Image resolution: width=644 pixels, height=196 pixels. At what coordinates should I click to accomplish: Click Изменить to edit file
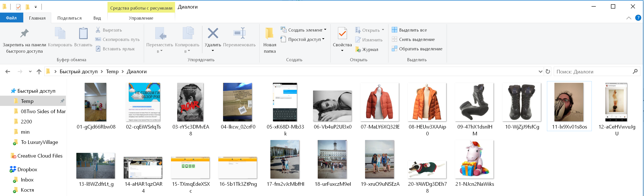(369, 40)
